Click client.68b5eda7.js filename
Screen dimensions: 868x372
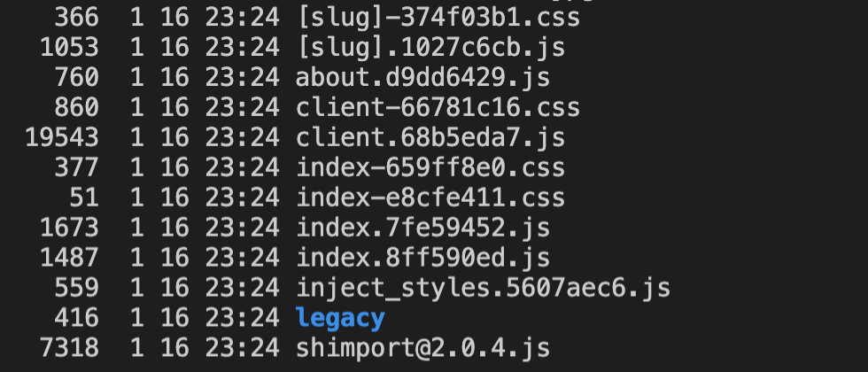[x=430, y=136]
